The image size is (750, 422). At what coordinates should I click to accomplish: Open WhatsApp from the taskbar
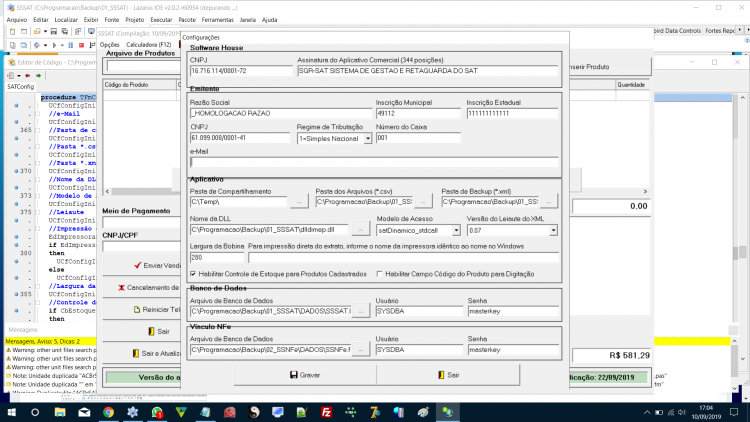(x=157, y=412)
